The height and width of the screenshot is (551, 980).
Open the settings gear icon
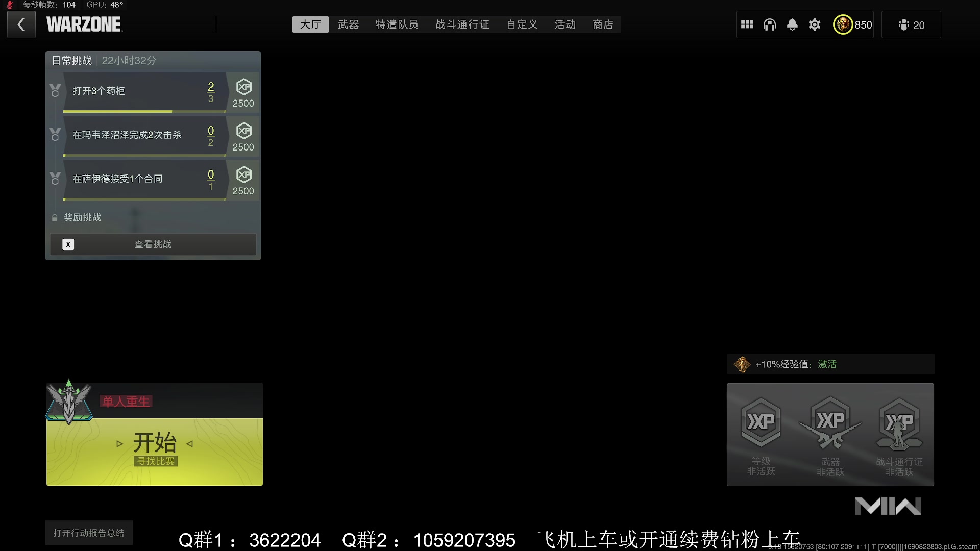815,24
